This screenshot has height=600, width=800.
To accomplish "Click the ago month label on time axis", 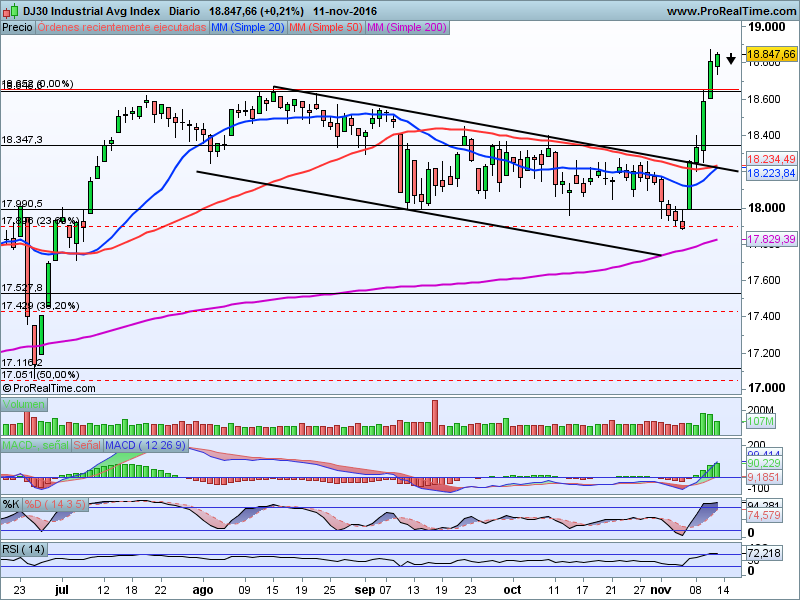I will [203, 590].
